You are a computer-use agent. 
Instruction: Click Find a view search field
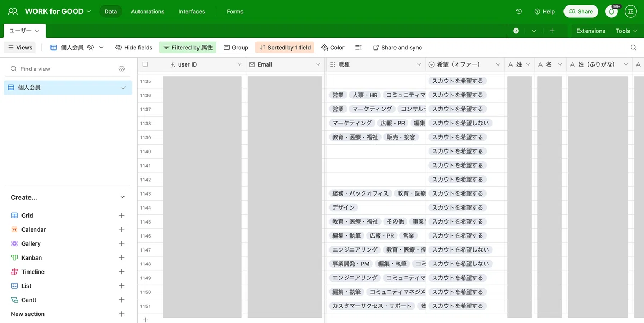[62, 69]
